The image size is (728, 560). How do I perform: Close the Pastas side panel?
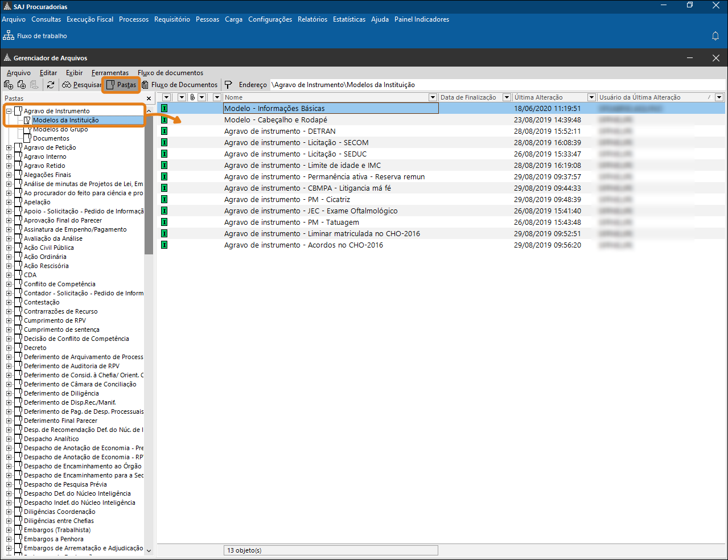149,98
